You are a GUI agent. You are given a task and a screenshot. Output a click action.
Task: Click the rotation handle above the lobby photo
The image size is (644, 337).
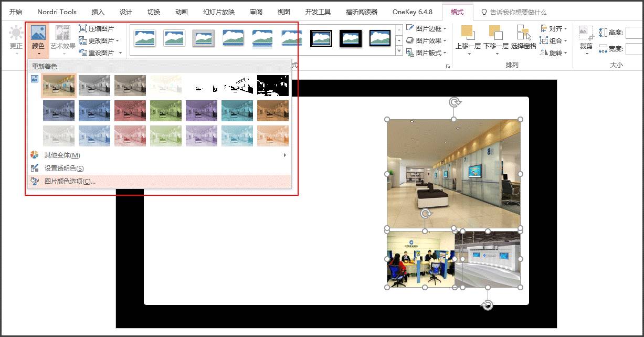454,102
